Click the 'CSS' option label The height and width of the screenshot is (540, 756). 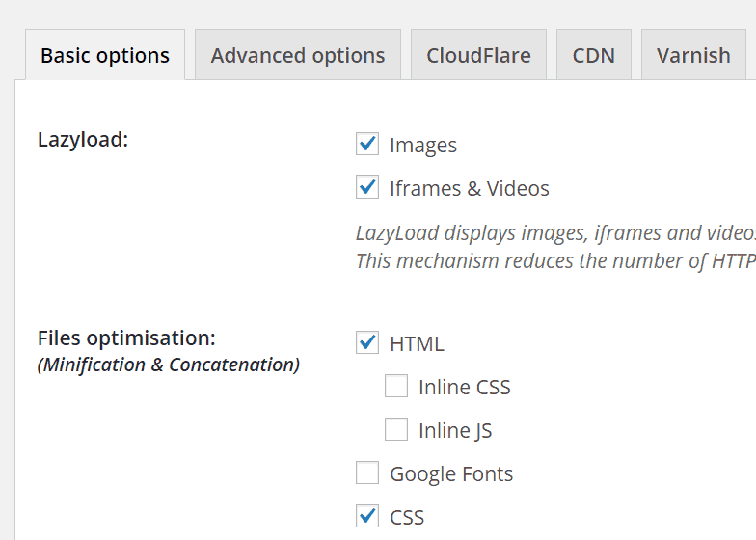click(x=407, y=518)
